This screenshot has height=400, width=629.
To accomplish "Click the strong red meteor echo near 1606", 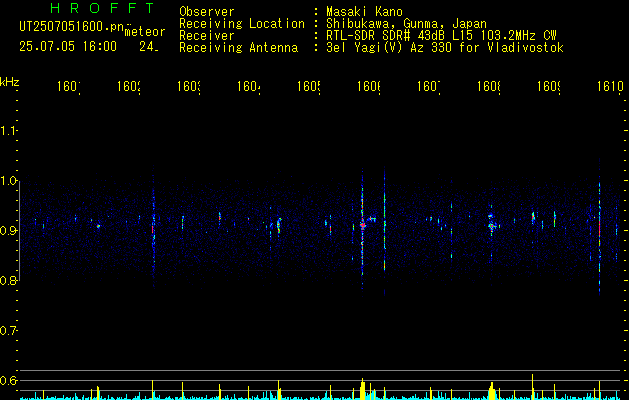I will click(363, 225).
